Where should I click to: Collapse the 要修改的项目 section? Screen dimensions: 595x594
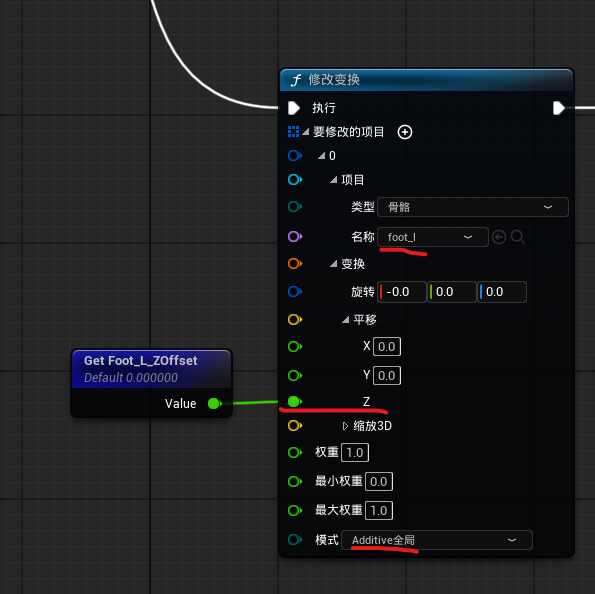[x=305, y=132]
